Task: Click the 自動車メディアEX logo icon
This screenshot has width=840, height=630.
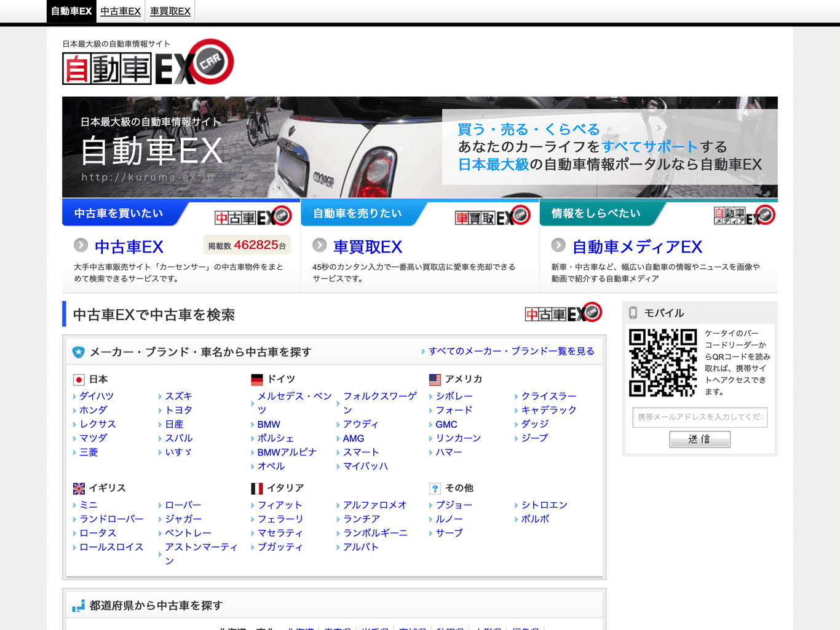Action: (x=744, y=215)
